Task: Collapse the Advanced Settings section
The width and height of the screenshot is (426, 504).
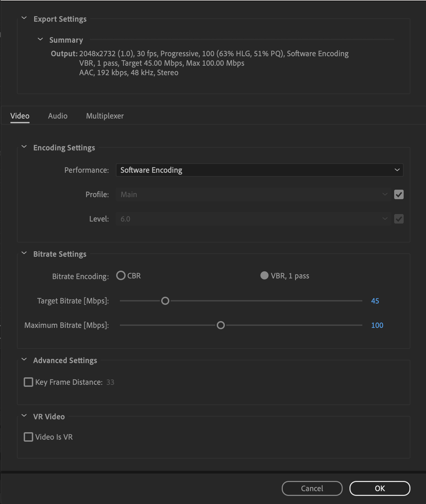Action: pyautogui.click(x=24, y=359)
